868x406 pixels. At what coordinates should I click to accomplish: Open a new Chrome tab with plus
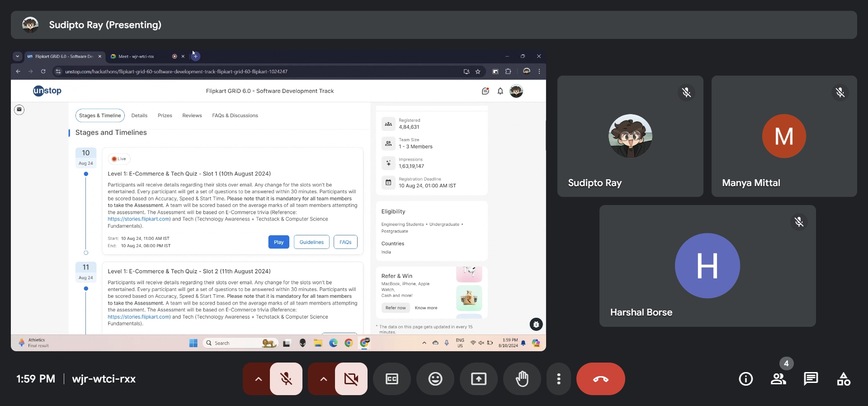195,56
